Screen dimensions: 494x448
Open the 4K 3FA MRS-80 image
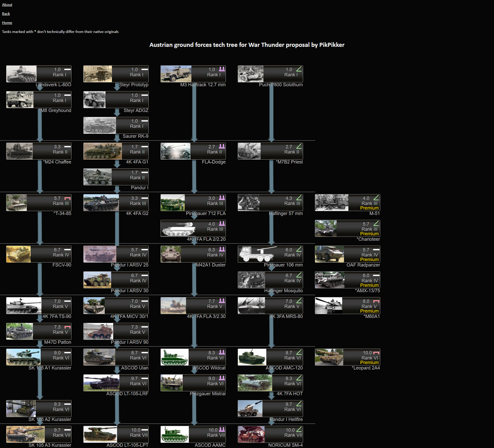[251, 306]
